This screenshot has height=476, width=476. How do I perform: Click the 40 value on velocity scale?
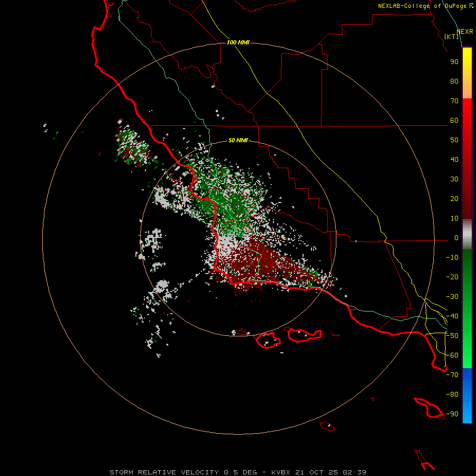(x=454, y=160)
